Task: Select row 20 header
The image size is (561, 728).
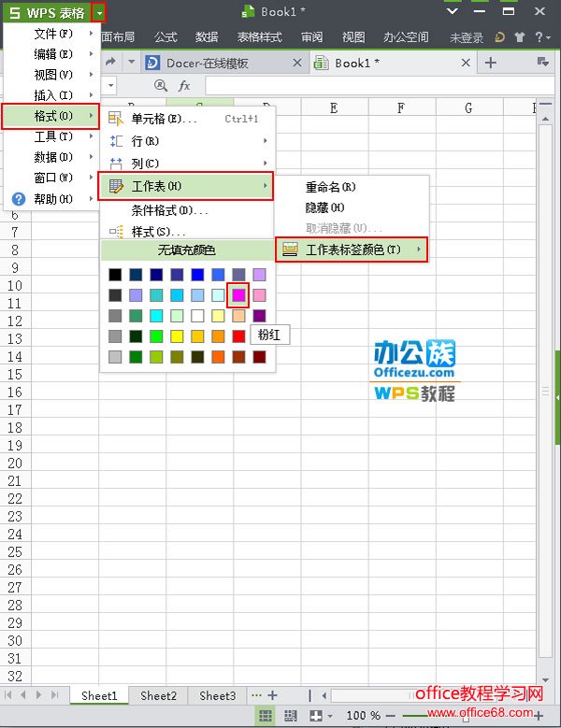Action: point(15,463)
